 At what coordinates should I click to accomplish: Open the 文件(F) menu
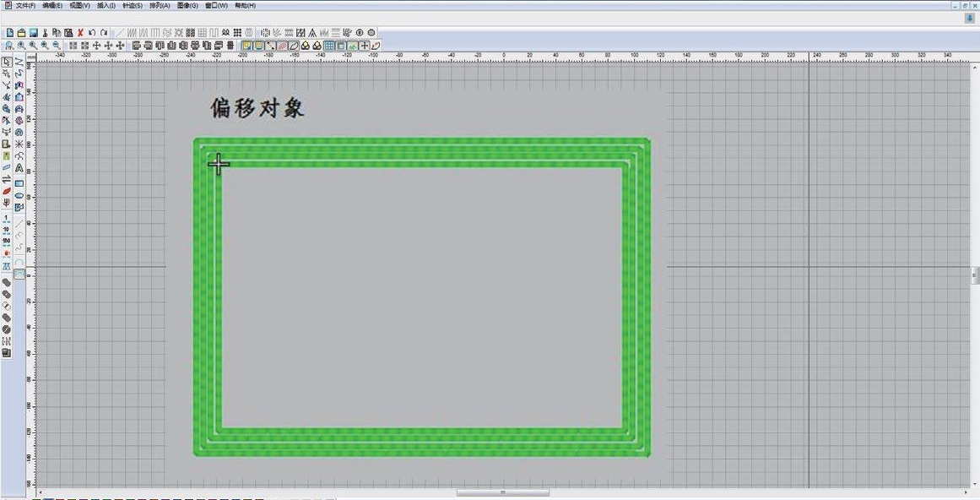[x=25, y=6]
